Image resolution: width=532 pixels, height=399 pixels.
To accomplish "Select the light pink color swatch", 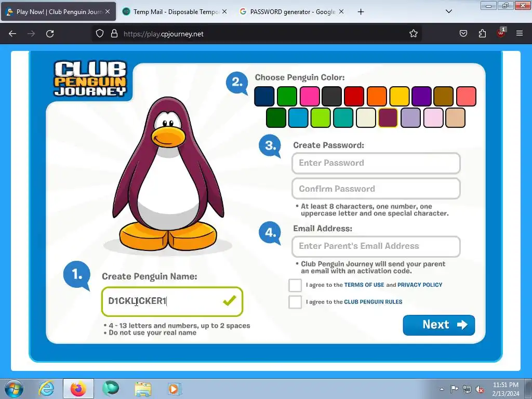I will [x=433, y=118].
